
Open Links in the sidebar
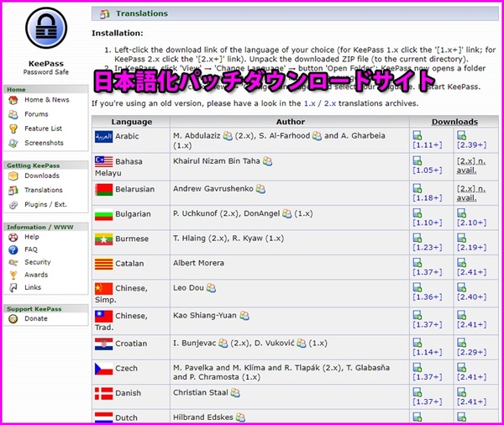[x=33, y=287]
